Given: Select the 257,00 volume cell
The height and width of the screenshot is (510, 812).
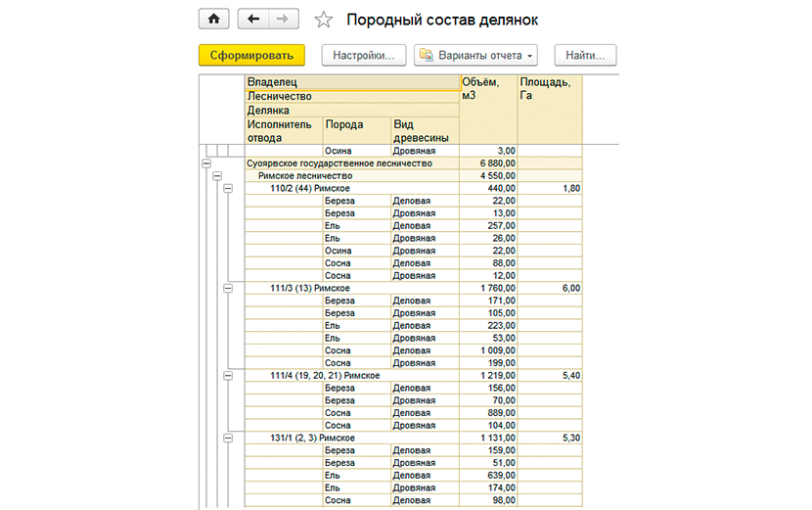Looking at the screenshot, I should click(488, 225).
